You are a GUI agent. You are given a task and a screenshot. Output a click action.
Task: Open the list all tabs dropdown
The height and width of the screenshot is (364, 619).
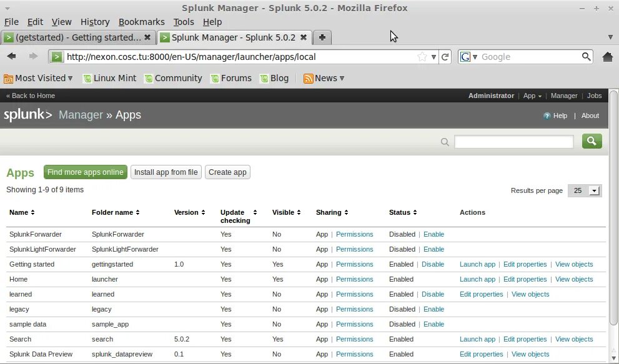click(610, 37)
